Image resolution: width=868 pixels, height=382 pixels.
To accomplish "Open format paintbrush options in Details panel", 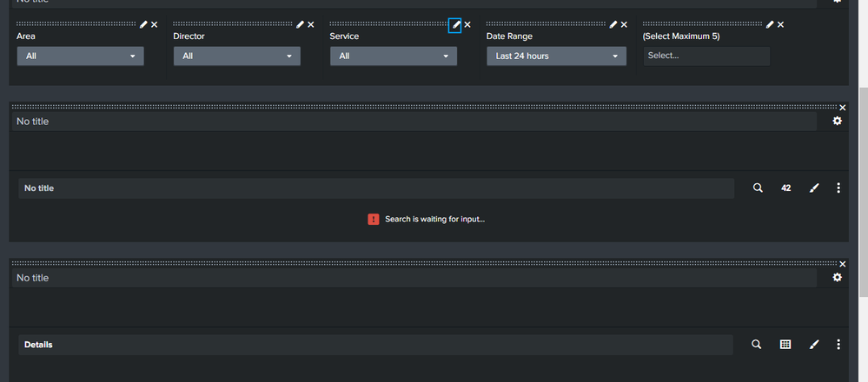I will coord(814,345).
